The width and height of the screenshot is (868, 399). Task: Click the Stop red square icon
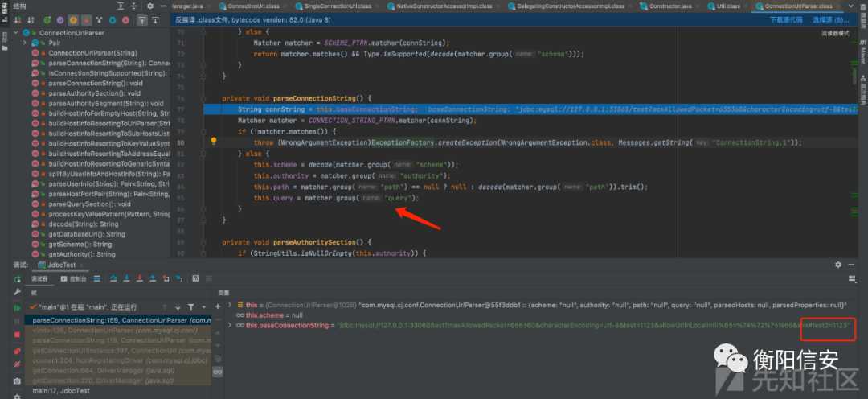click(x=17, y=335)
